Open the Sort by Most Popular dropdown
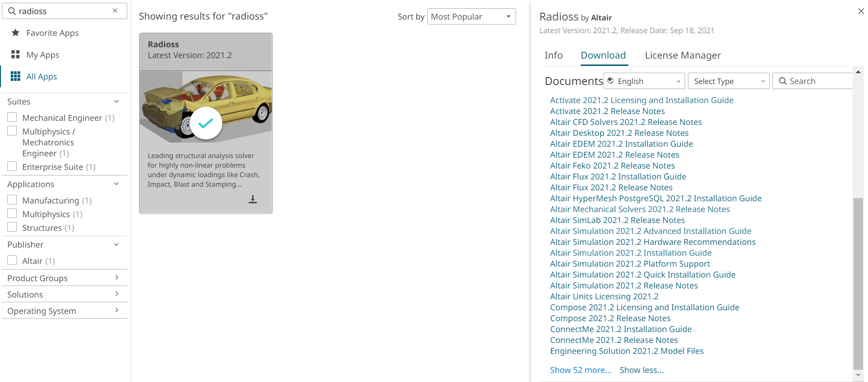The image size is (868, 382). coord(471,17)
